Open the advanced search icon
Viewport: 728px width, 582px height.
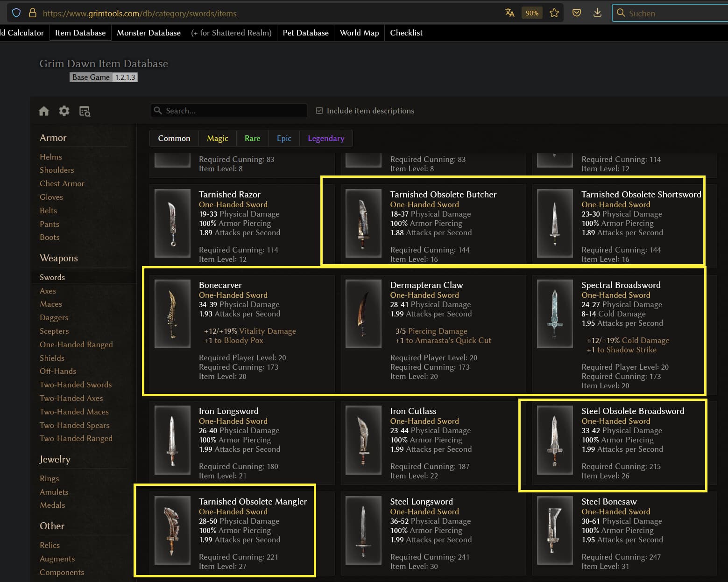[85, 111]
